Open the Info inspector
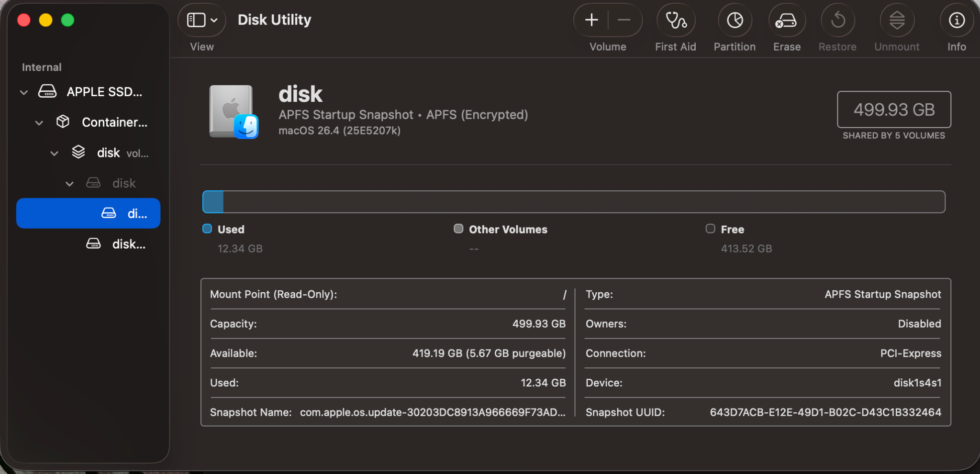The height and width of the screenshot is (474, 980). 957,21
